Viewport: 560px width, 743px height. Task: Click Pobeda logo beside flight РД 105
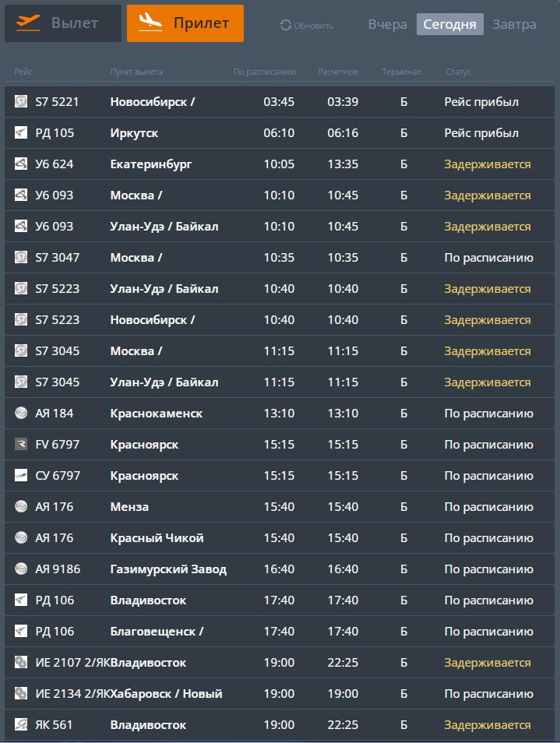21,132
